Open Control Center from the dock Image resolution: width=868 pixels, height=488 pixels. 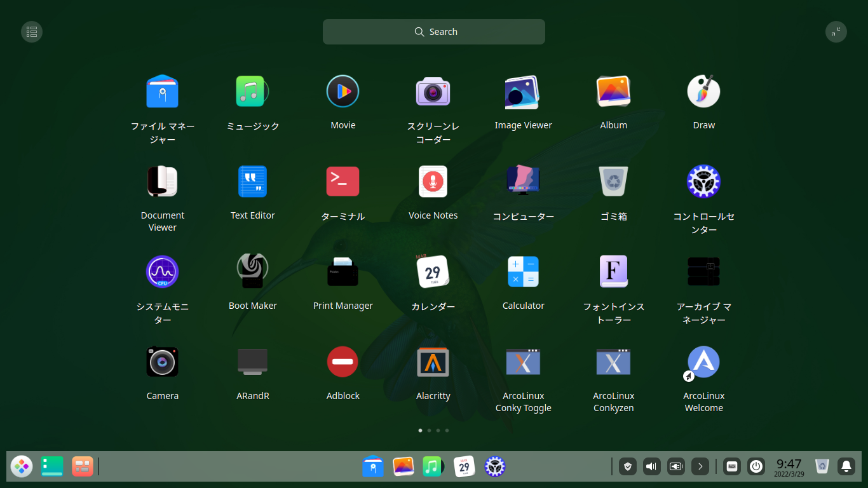click(x=494, y=466)
